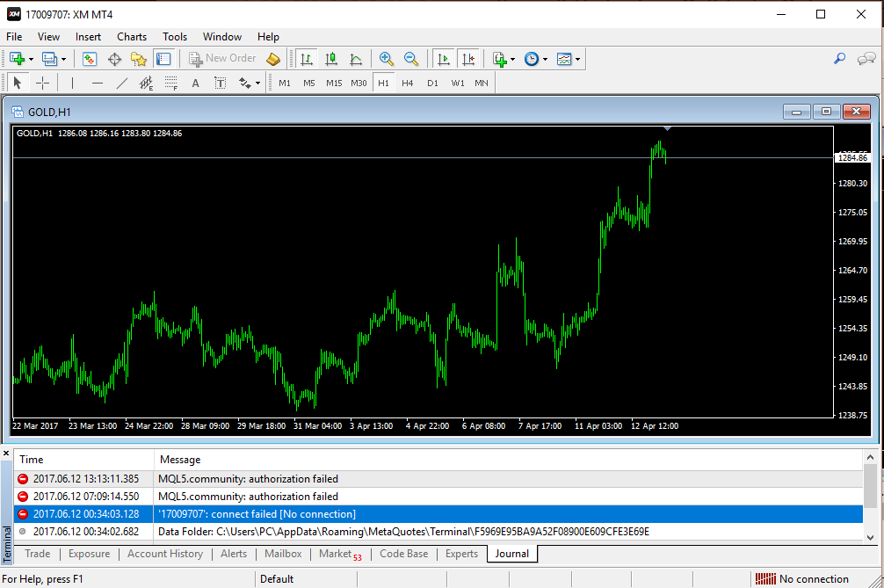This screenshot has width=884, height=588.
Task: Open the View menu
Action: pyautogui.click(x=48, y=37)
